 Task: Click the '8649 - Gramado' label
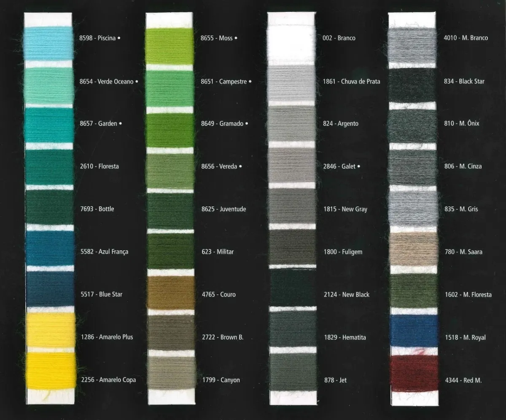point(222,123)
